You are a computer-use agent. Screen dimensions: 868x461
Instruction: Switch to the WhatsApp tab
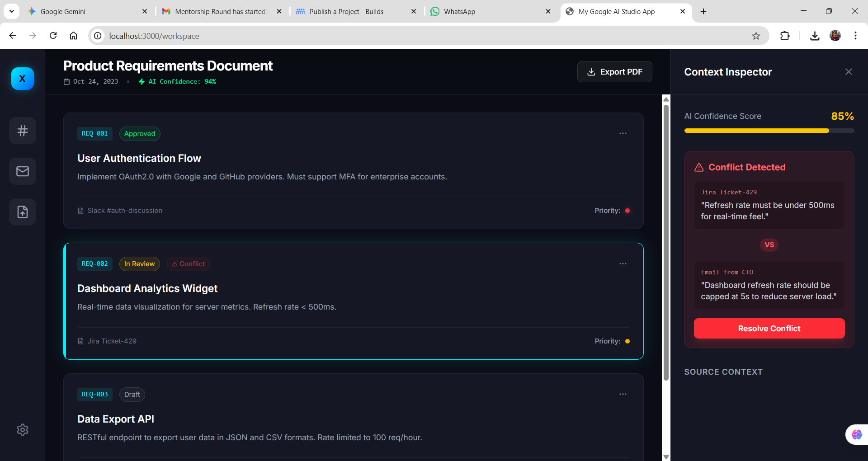[x=459, y=11]
